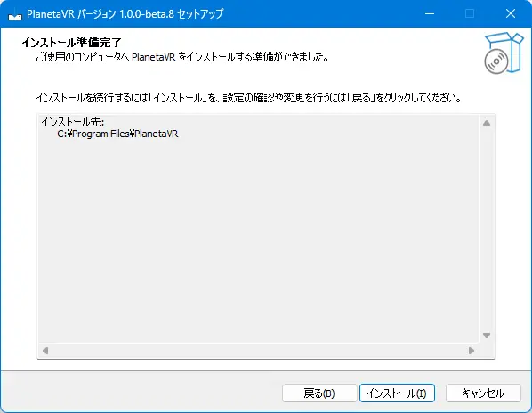
Task: Click the scroll-up arrow in the summary box
Action: (487, 123)
